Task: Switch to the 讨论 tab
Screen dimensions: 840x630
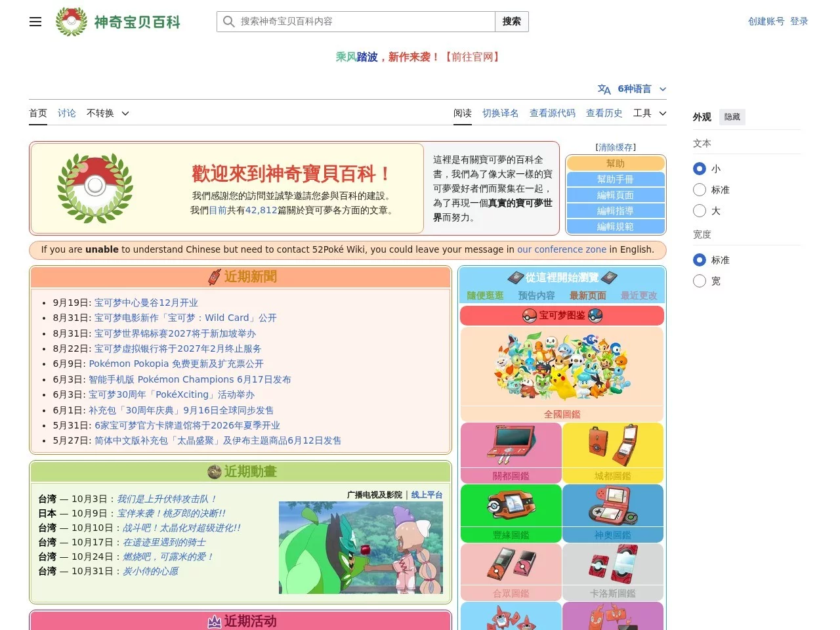Action: 67,113
